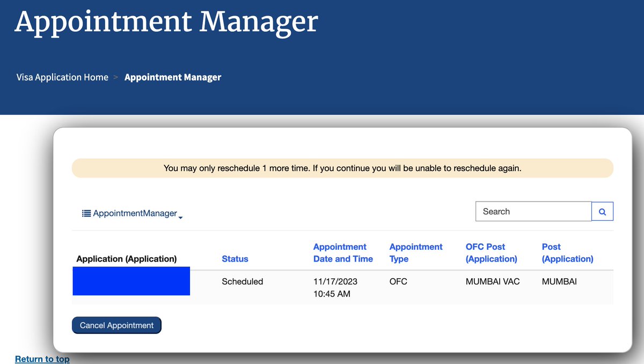Select the Appointment Manager breadcrumb
The height and width of the screenshot is (364, 644).
pyautogui.click(x=173, y=77)
